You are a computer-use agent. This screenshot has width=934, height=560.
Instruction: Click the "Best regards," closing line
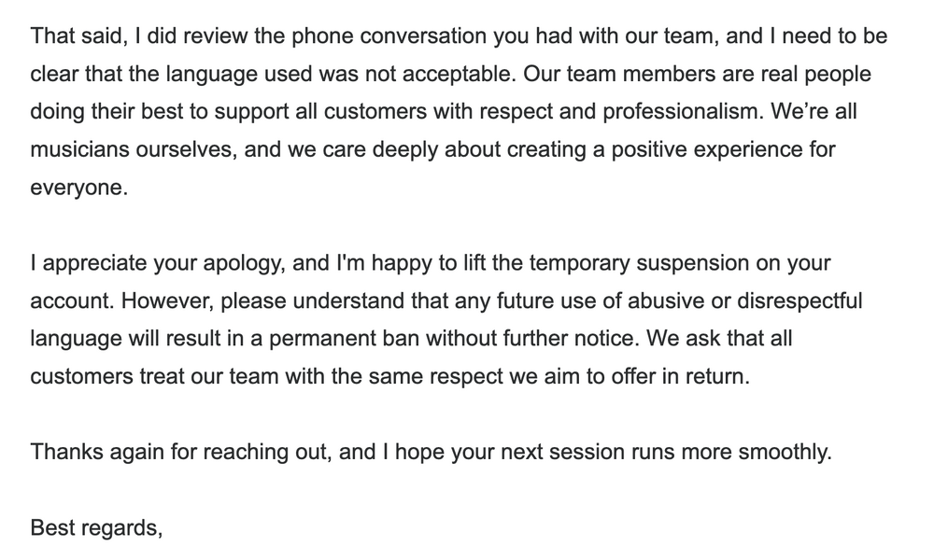96,528
